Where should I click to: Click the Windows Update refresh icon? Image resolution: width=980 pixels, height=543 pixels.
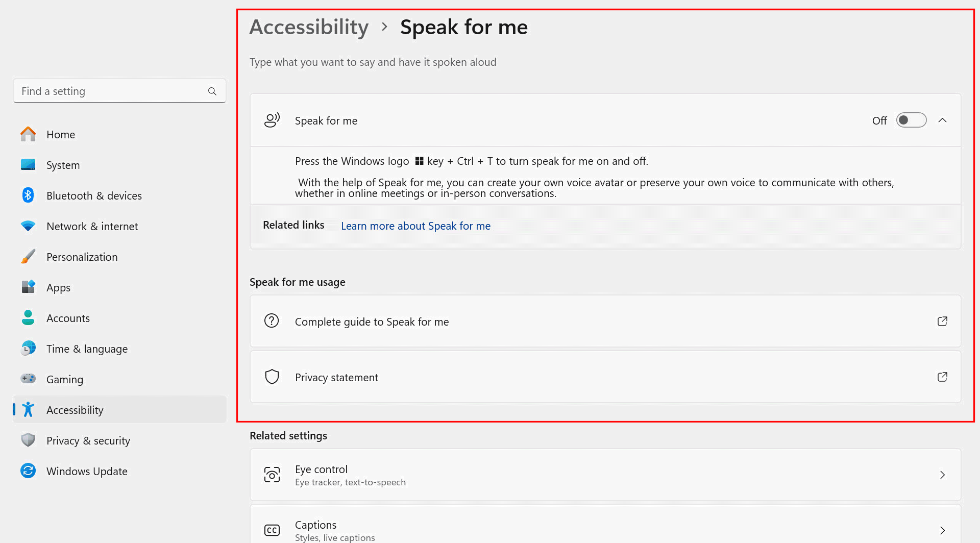[28, 471]
